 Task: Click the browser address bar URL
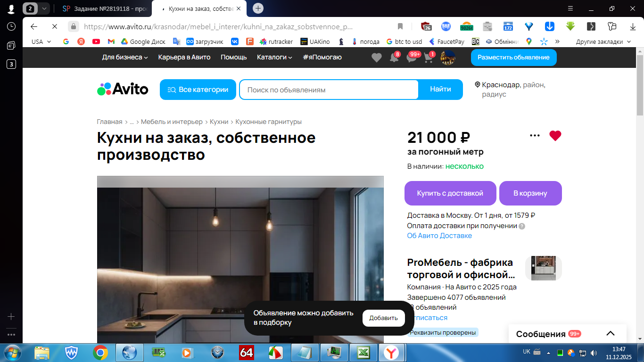tap(218, 27)
